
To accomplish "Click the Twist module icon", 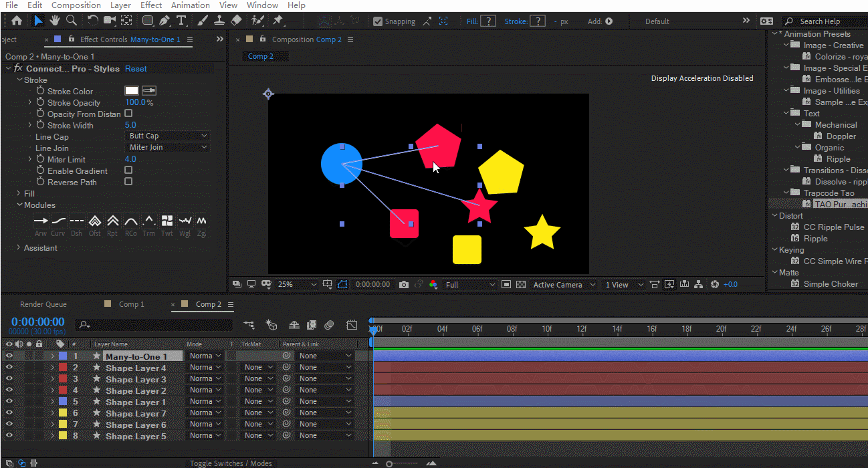I will pyautogui.click(x=167, y=221).
